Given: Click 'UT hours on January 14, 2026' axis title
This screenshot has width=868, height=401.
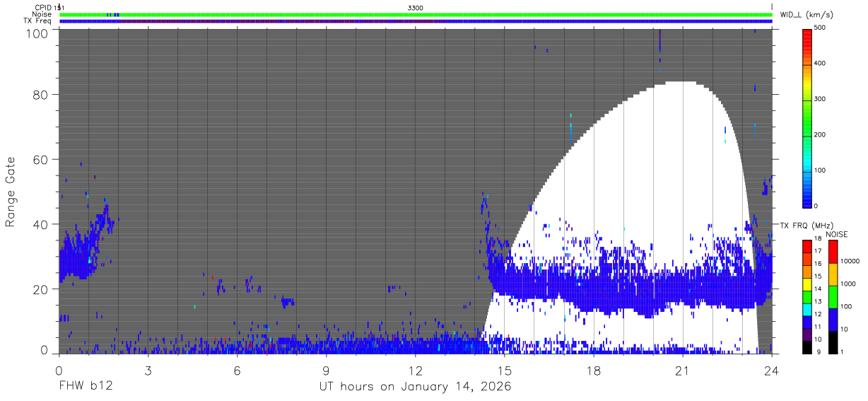Looking at the screenshot, I should [x=416, y=387].
